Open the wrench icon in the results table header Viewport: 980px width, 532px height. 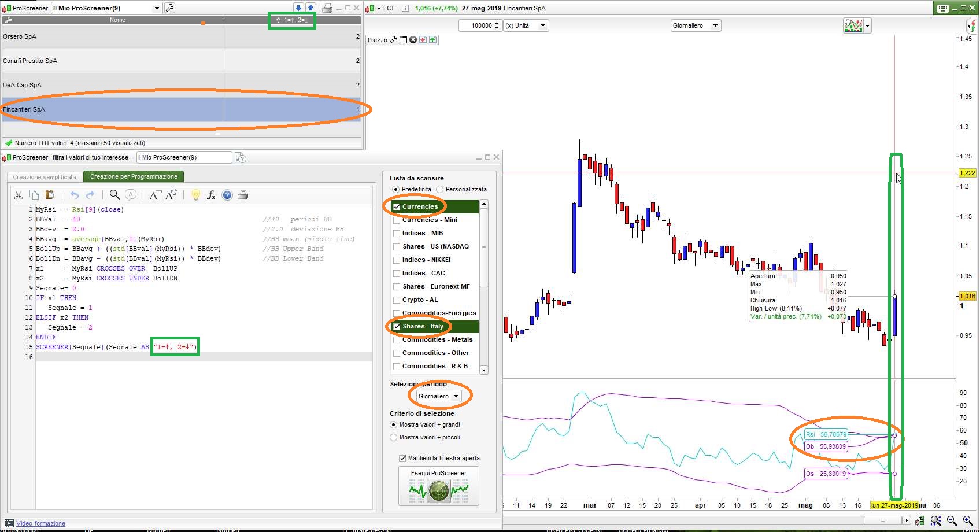[8, 20]
